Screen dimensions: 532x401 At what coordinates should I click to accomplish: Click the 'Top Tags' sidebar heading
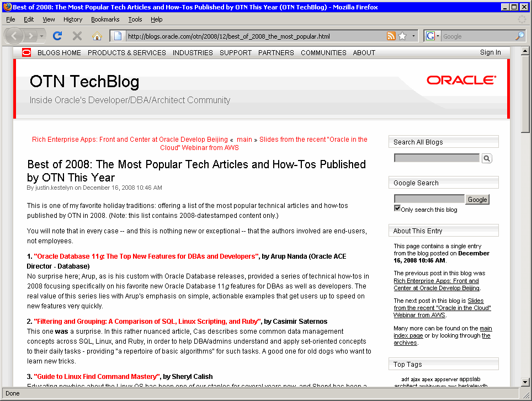tap(407, 365)
